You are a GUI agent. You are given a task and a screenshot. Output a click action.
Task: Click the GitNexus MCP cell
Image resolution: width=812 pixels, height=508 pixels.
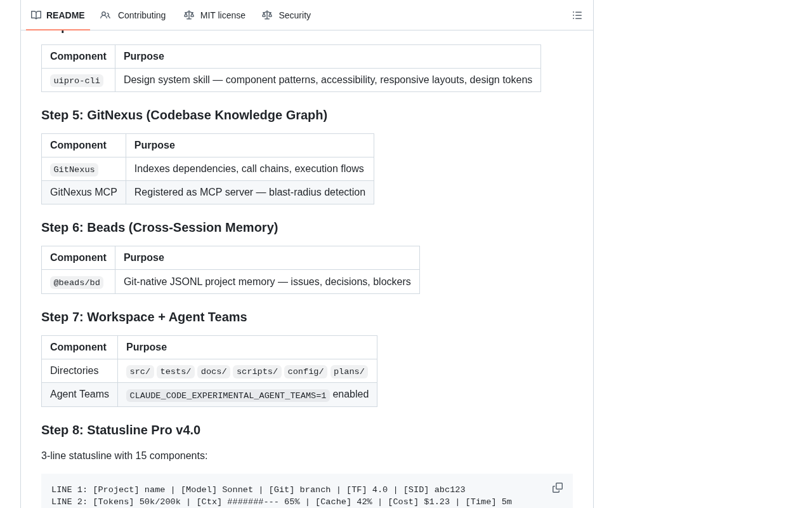click(84, 192)
